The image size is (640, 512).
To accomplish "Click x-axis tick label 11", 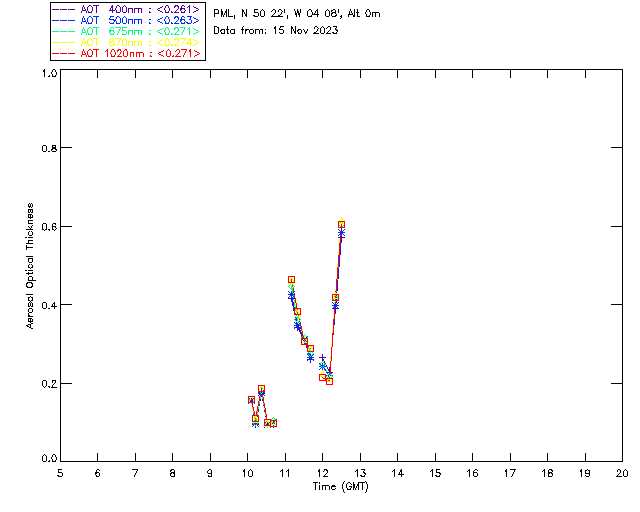I will pyautogui.click(x=285, y=473).
